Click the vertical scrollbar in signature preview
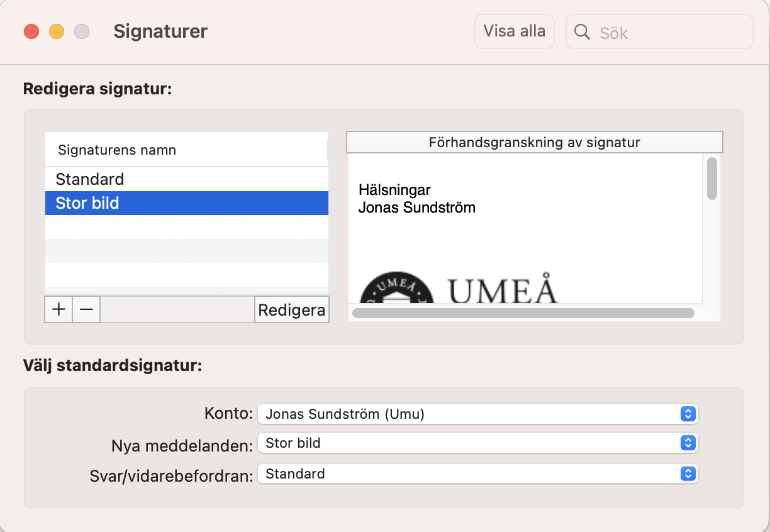This screenshot has width=770, height=532. 712,179
